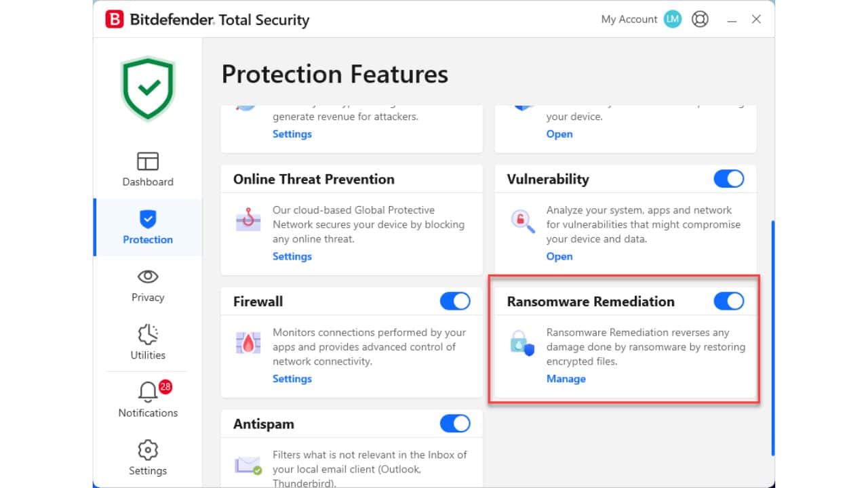This screenshot has height=488, width=868.
Task: Open the Vulnerability scanner via Open link
Action: click(559, 256)
